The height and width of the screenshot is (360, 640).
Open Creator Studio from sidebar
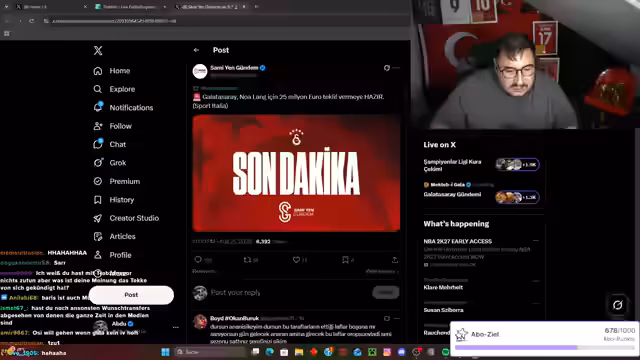tap(126, 218)
